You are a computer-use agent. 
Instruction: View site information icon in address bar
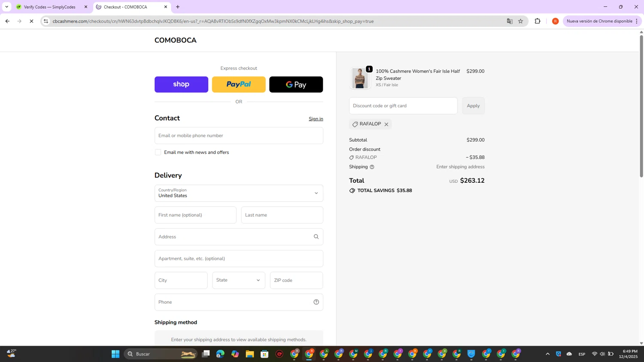[46, 21]
